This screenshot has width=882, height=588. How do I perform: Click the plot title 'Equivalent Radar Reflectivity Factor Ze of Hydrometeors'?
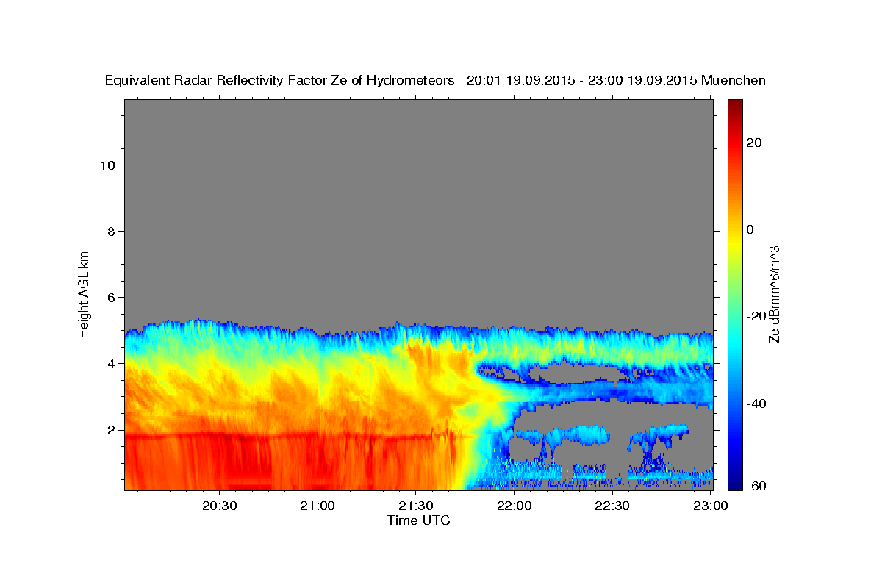click(x=280, y=81)
